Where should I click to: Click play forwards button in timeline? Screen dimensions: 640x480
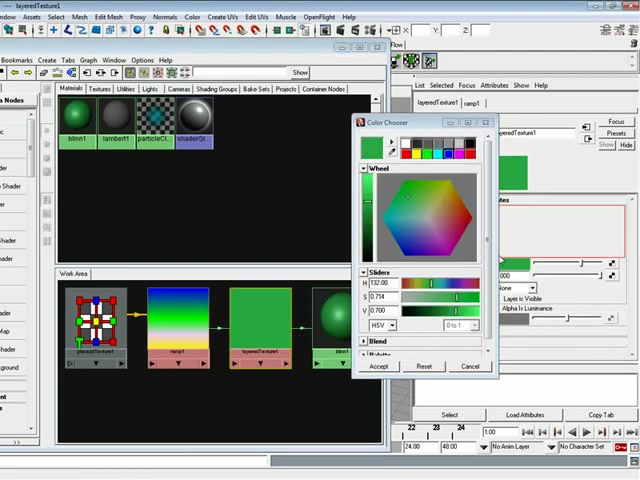587,432
